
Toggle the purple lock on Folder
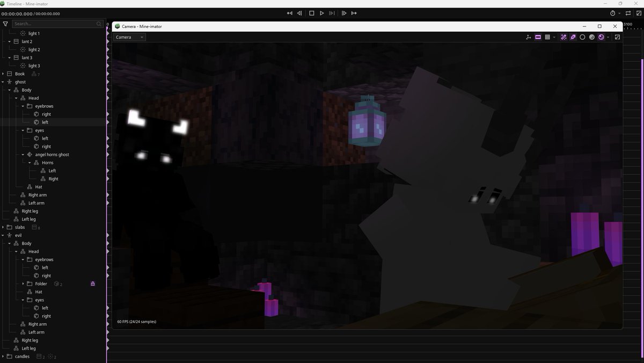coord(93,284)
